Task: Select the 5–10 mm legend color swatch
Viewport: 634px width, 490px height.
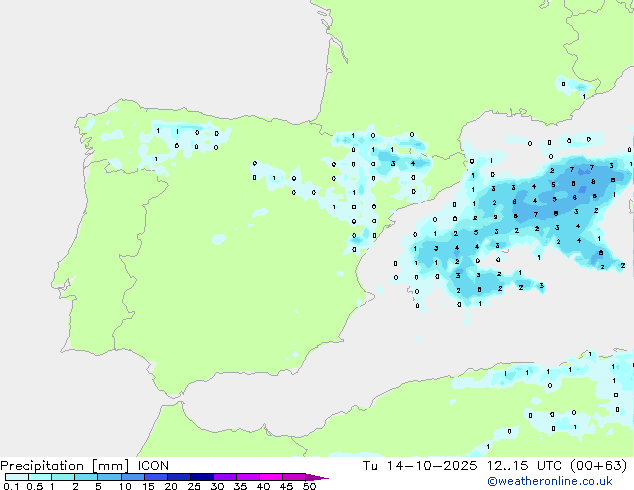Action: (x=109, y=477)
